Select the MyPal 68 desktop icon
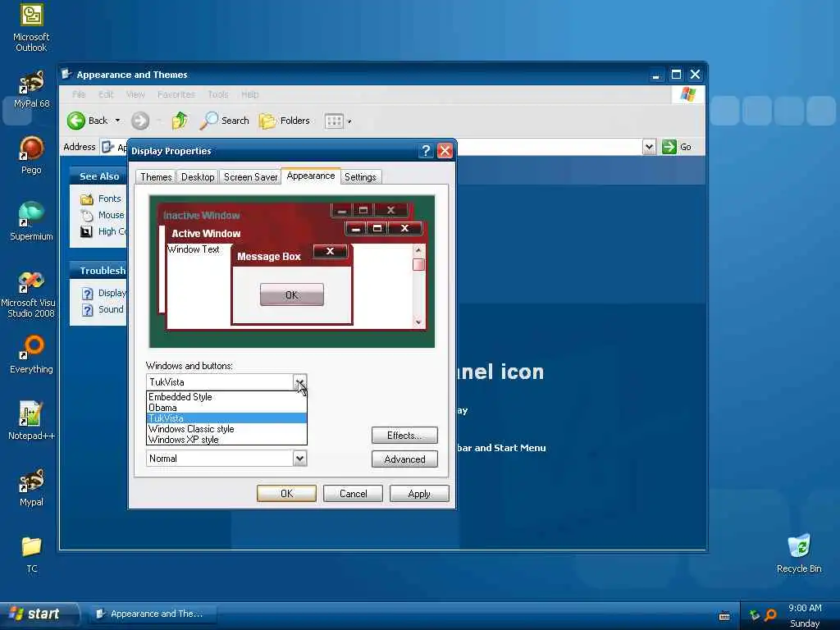This screenshot has width=840, height=630. pos(31,89)
